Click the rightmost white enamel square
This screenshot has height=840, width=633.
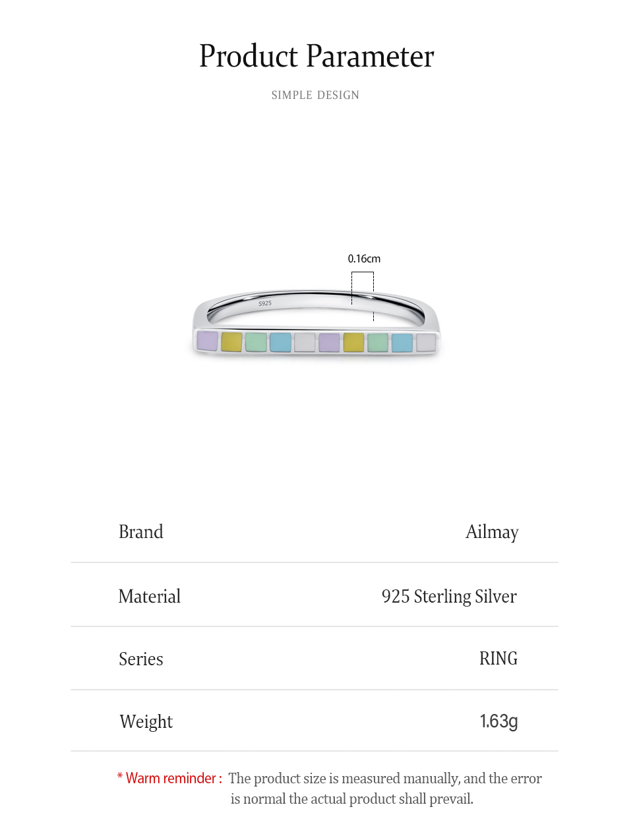(x=426, y=343)
